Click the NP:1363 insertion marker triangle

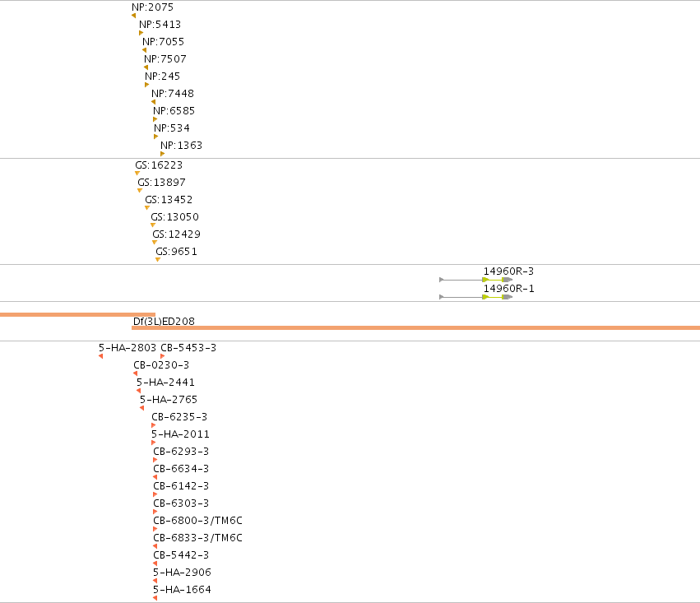163,154
